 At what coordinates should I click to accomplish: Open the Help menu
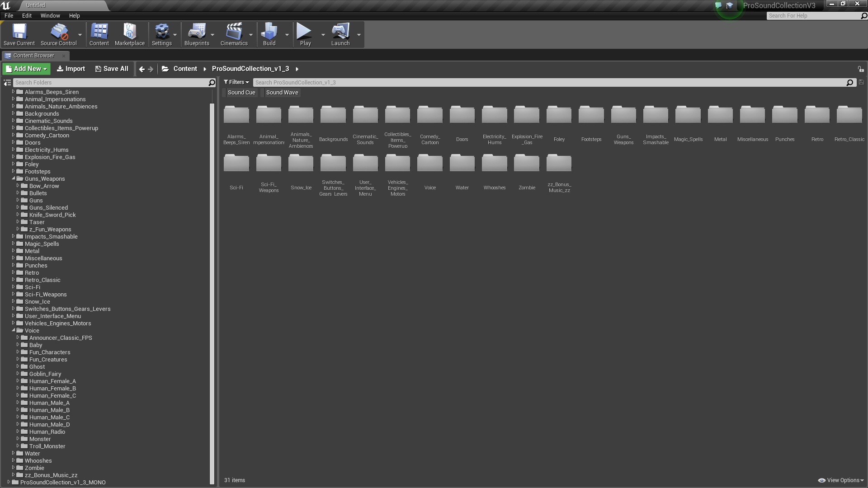point(74,15)
